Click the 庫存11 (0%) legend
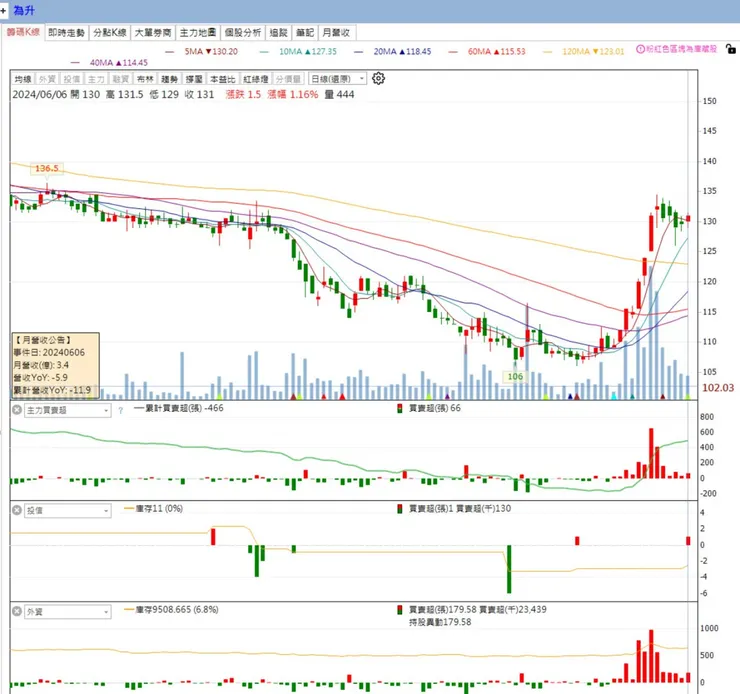 point(154,509)
